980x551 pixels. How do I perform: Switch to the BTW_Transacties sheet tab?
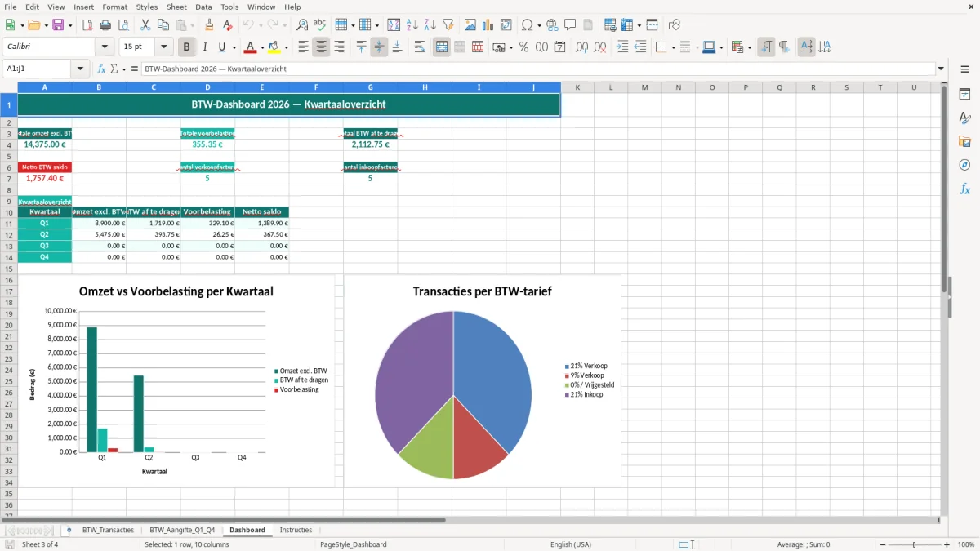pyautogui.click(x=108, y=530)
